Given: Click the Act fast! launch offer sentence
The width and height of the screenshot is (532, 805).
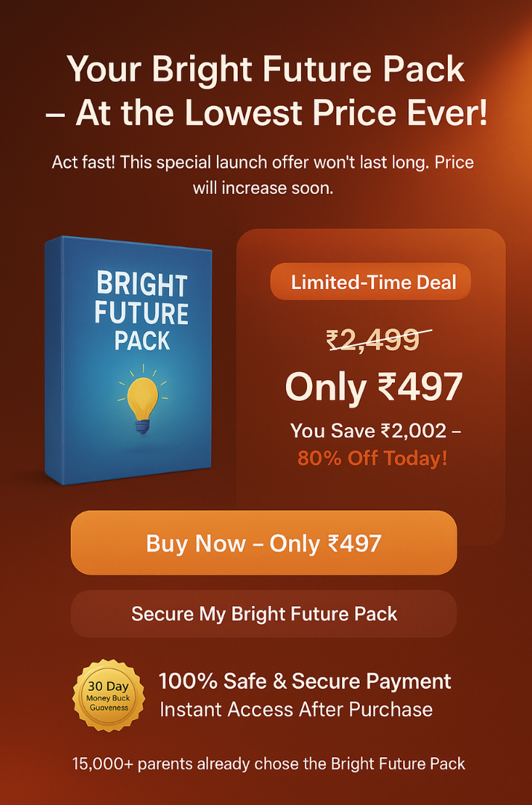Looking at the screenshot, I should pos(263,162).
